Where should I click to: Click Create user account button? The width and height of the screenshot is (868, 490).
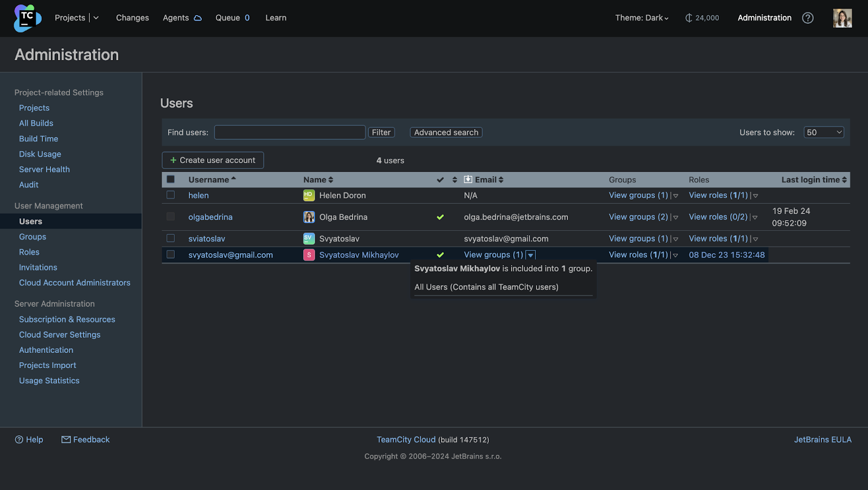pyautogui.click(x=213, y=160)
